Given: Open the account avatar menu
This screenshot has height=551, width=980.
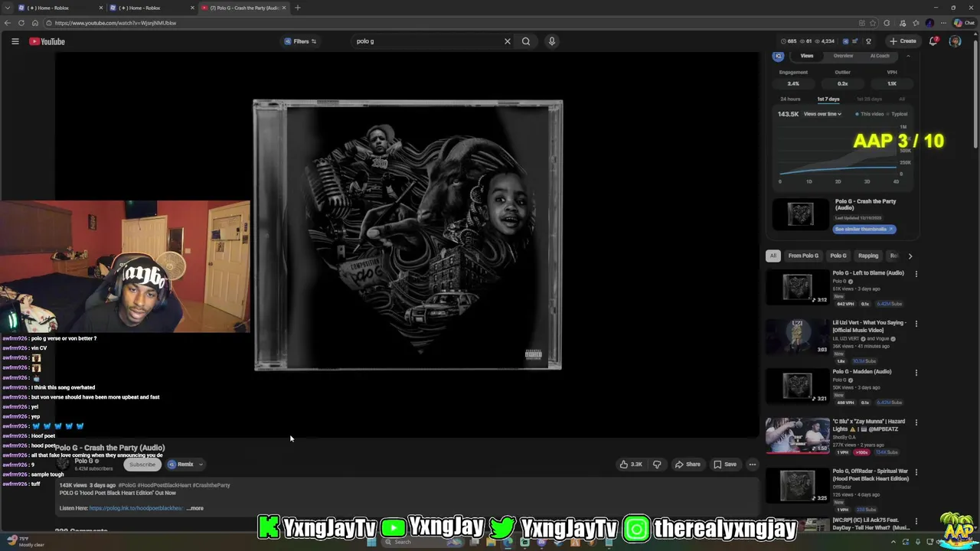Looking at the screenshot, I should (x=955, y=41).
